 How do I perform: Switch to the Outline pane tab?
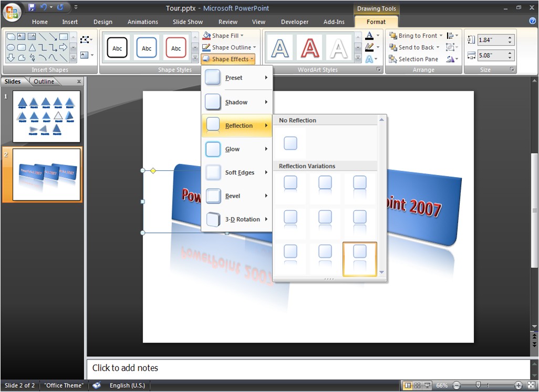[x=44, y=81]
